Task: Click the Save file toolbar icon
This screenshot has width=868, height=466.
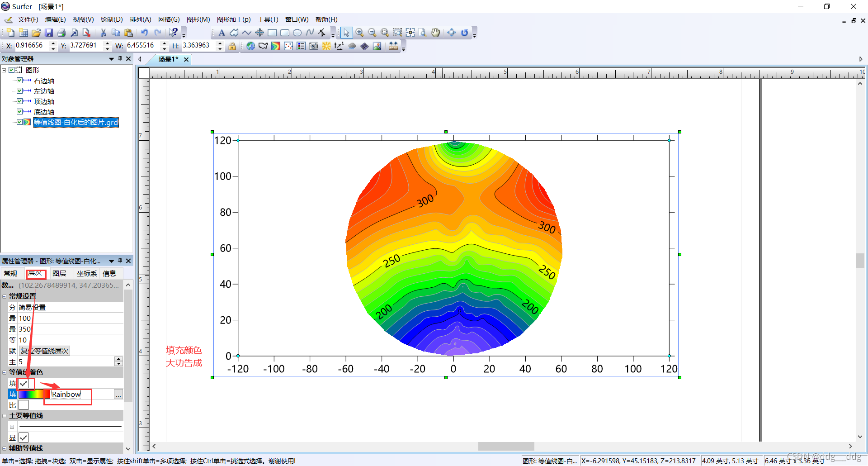Action: (49, 33)
